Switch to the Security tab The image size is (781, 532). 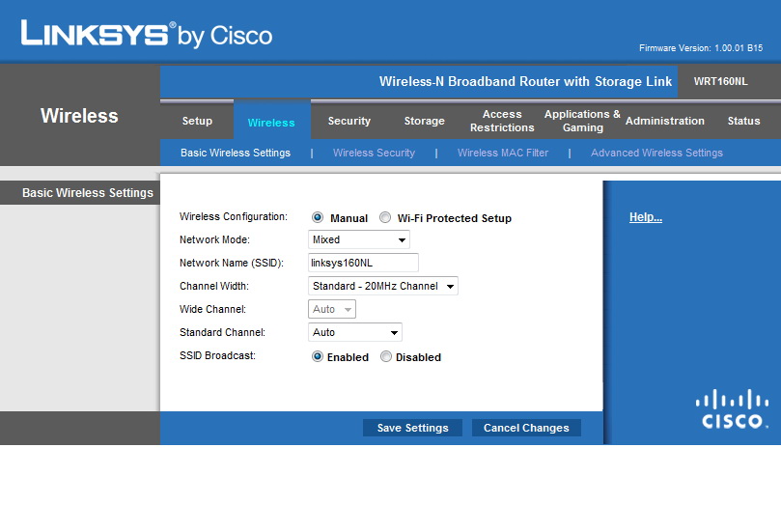point(349,122)
